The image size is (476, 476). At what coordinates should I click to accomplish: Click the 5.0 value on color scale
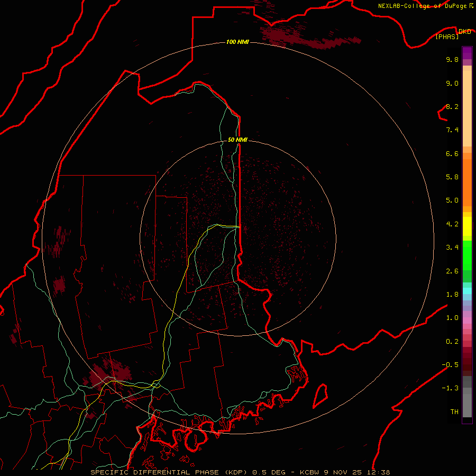(x=452, y=200)
